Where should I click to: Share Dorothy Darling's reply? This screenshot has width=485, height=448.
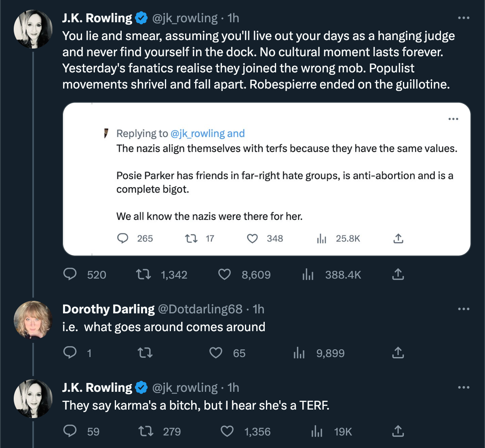click(x=398, y=353)
